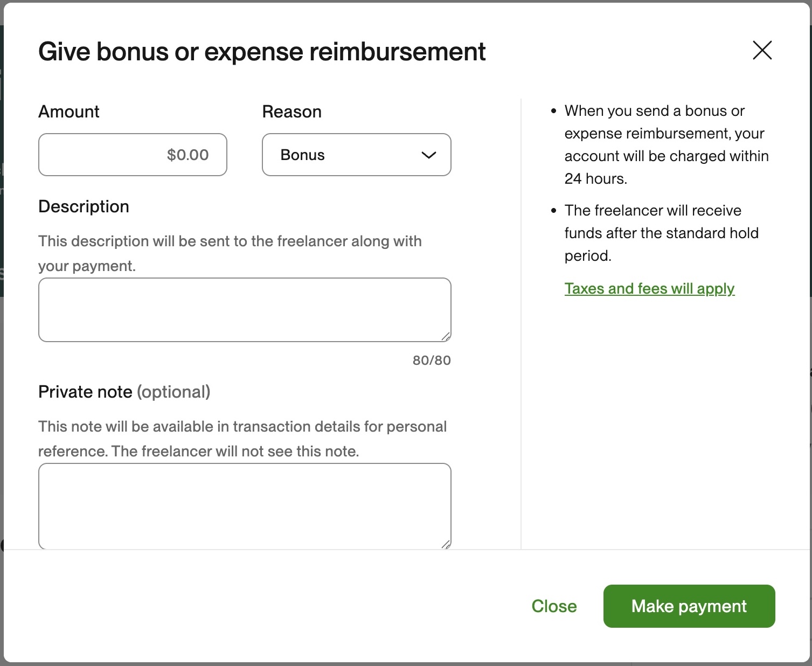Click the Amount $0.00 input field
This screenshot has height=666, width=812.
(133, 155)
